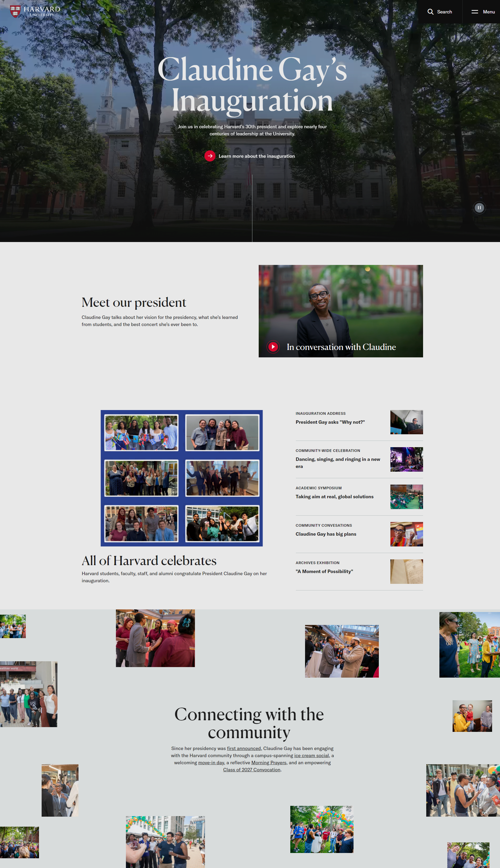The width and height of the screenshot is (500, 868).
Task: Follow the 'ice cream social' link
Action: (311, 756)
